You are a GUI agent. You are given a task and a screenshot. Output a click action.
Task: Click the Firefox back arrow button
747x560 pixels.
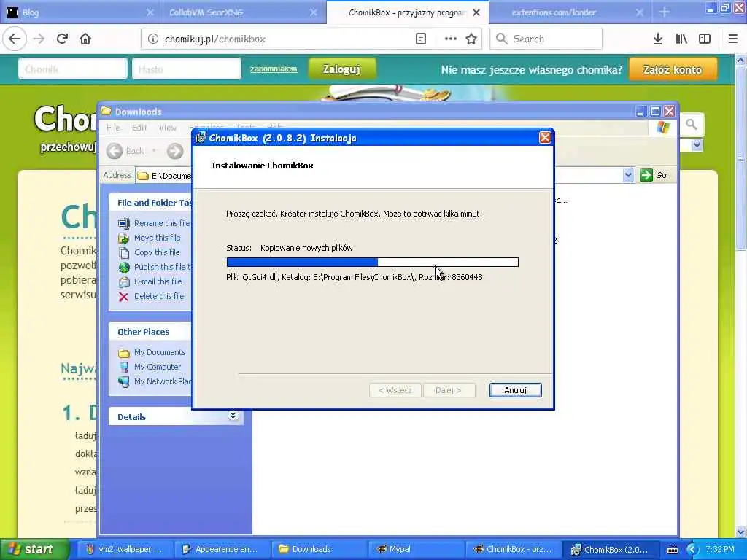[15, 39]
